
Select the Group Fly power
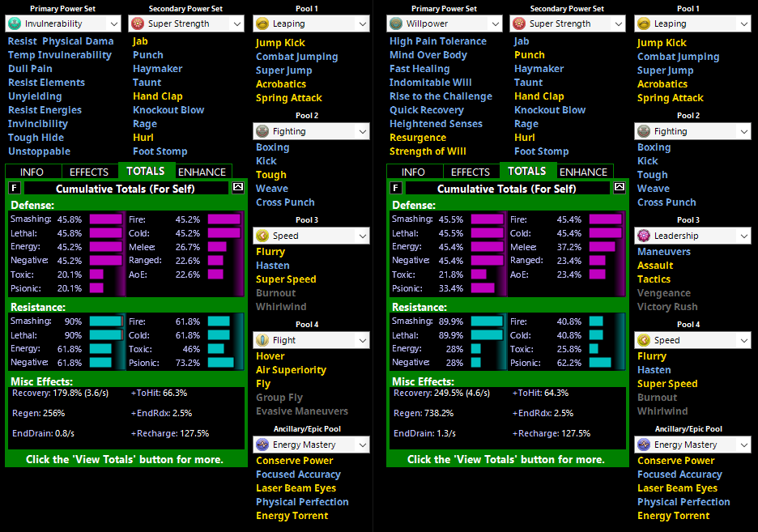[279, 398]
